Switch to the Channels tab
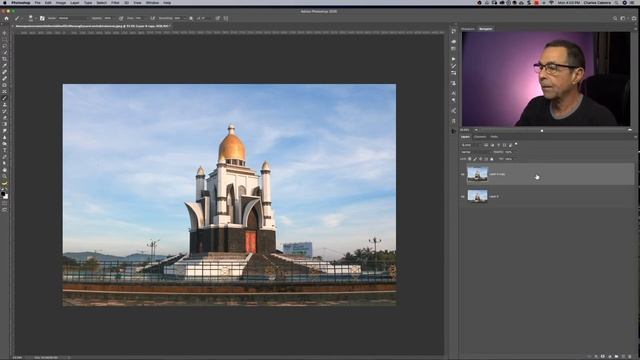Viewport: 640px width, 360px height. tap(480, 137)
